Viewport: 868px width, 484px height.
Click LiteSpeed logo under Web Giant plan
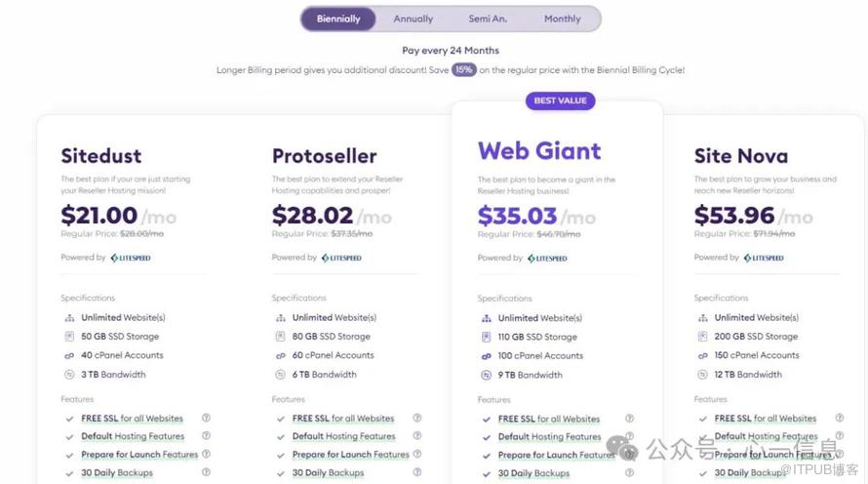[x=547, y=259]
